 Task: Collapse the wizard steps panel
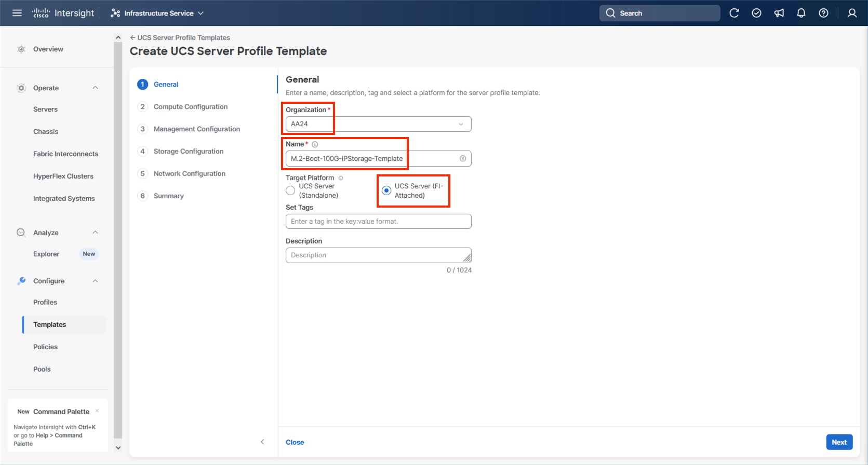click(x=262, y=442)
